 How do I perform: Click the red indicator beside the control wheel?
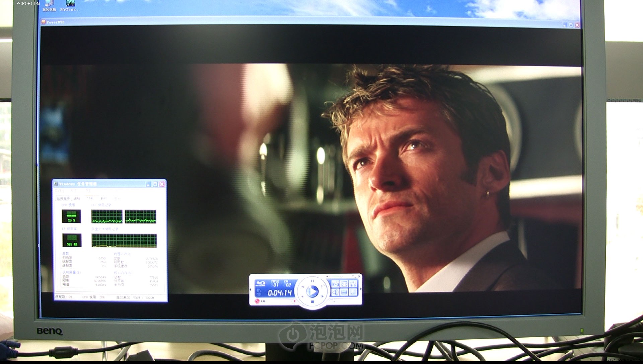tap(294, 301)
